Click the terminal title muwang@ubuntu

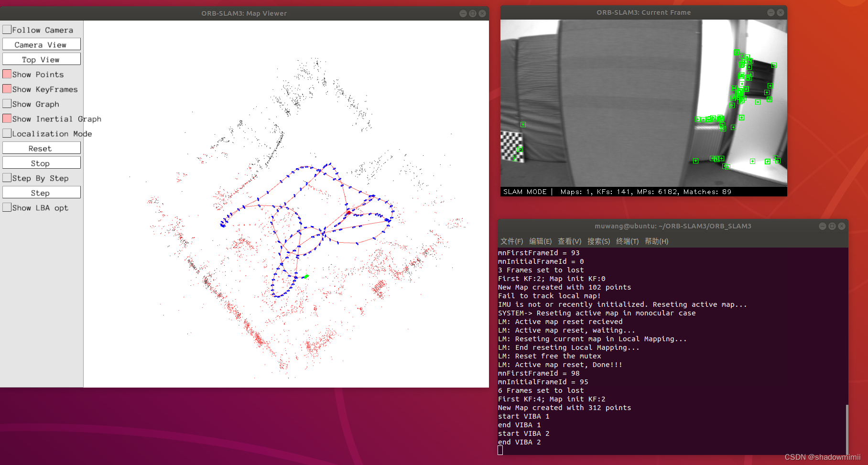pos(673,226)
